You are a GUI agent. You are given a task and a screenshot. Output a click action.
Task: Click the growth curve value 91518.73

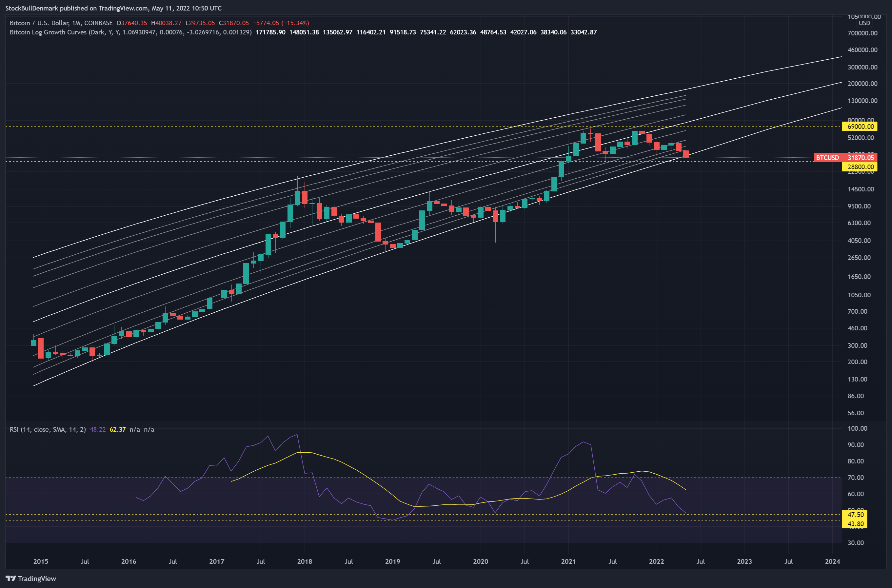(403, 32)
